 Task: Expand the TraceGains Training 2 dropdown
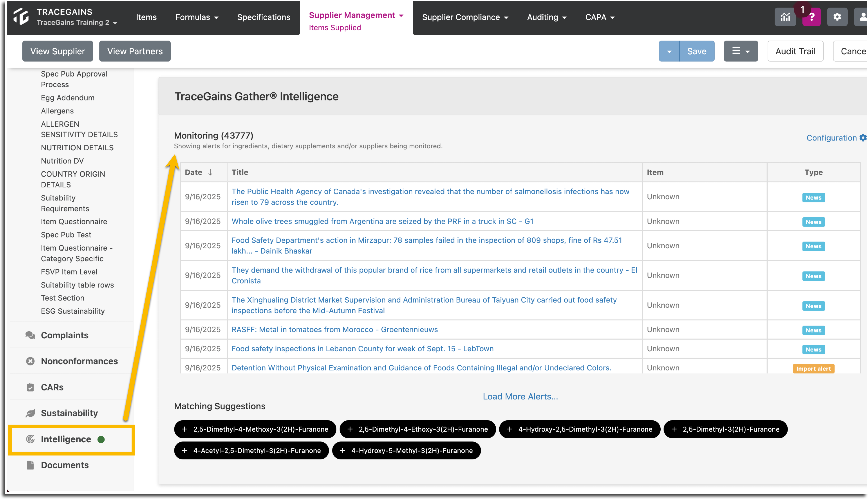pyautogui.click(x=77, y=23)
